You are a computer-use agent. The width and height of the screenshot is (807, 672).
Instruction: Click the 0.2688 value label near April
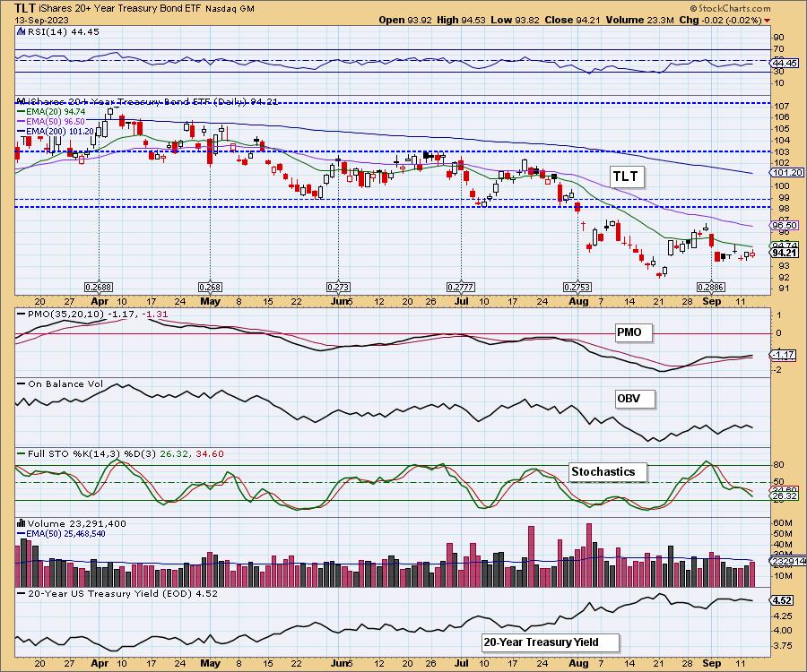pos(99,287)
